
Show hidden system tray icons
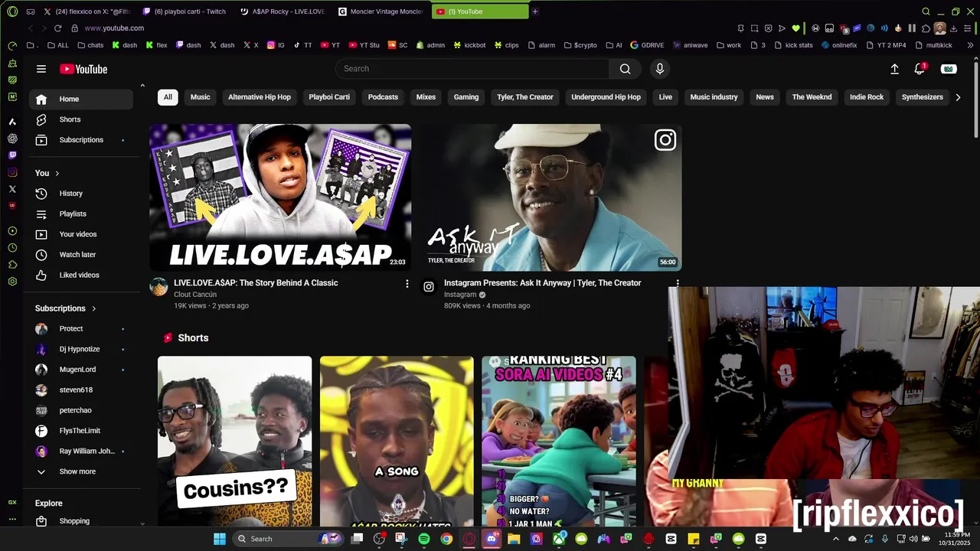(836, 539)
